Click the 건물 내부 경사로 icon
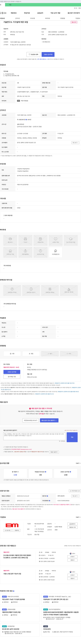Image resolution: width=81 pixels, height=644 pixels. pyautogui.click(x=69, y=290)
